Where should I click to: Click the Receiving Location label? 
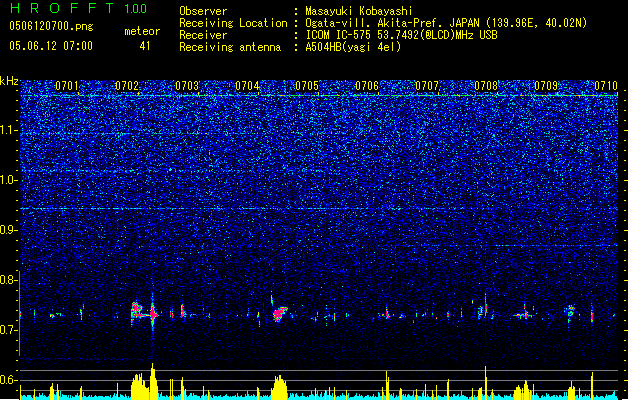233,23
